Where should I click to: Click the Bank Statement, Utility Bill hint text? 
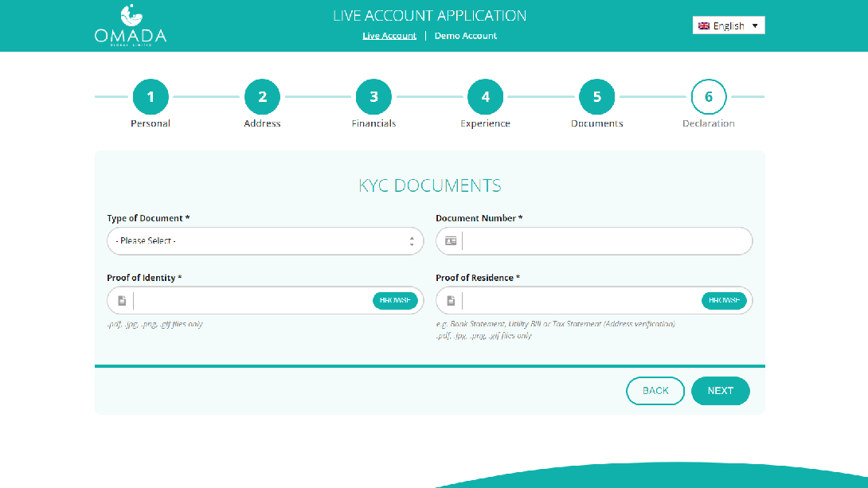click(x=555, y=324)
